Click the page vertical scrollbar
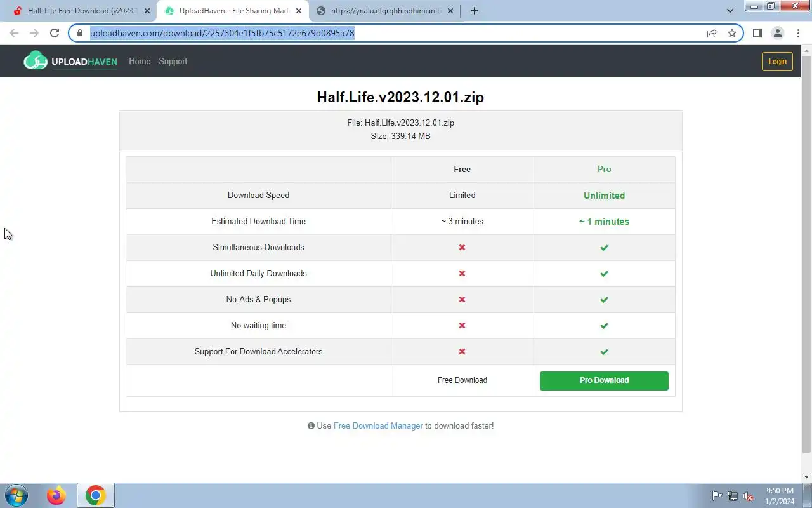The image size is (812, 508). coord(806,254)
